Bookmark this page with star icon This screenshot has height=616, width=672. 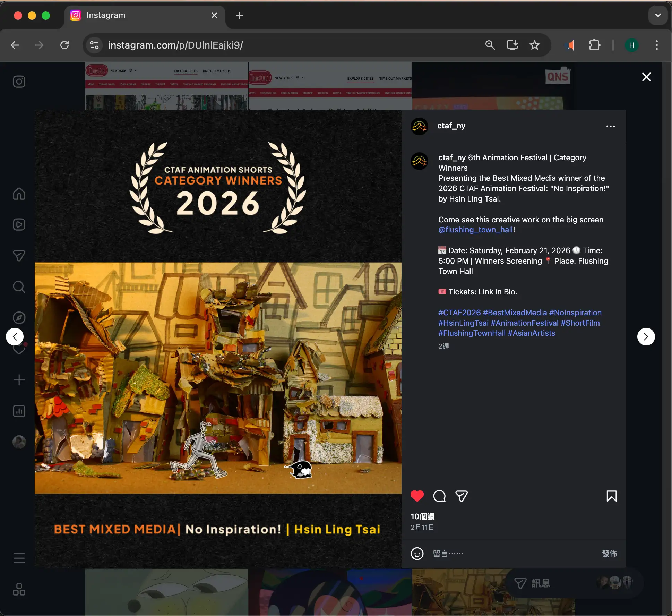[x=534, y=45]
